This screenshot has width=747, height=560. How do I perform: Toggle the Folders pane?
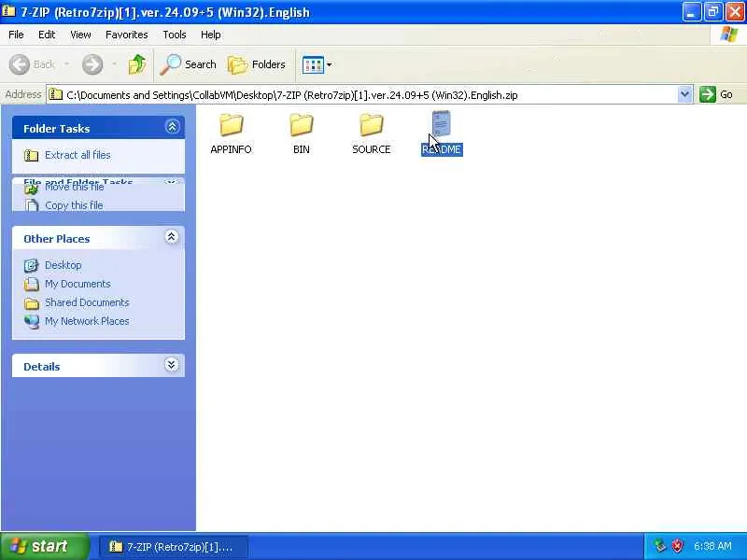coord(257,64)
